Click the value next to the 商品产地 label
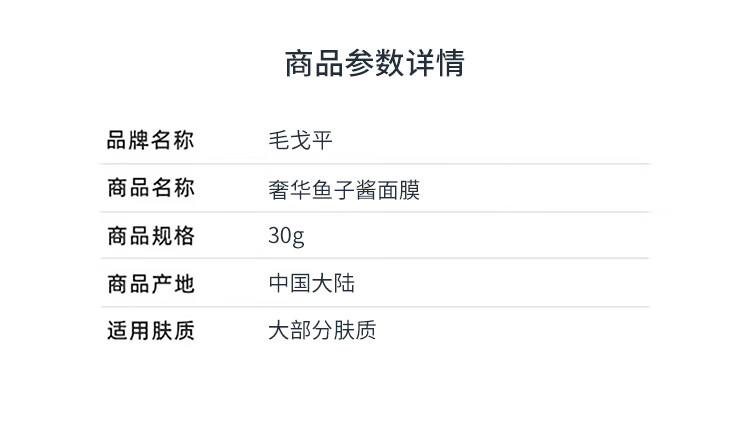Image resolution: width=750 pixels, height=421 pixels. click(311, 284)
